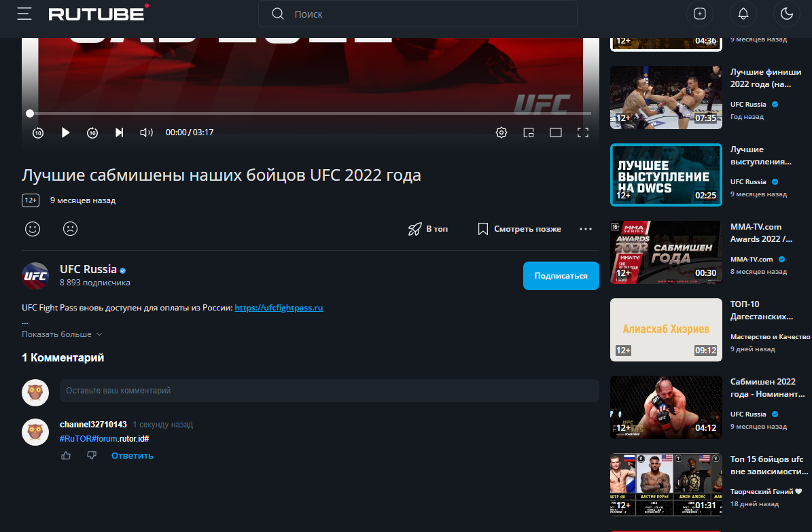Open the Сабмишен 2022 года 04:12 thumbnail
This screenshot has height=532, width=812.
pyautogui.click(x=666, y=407)
